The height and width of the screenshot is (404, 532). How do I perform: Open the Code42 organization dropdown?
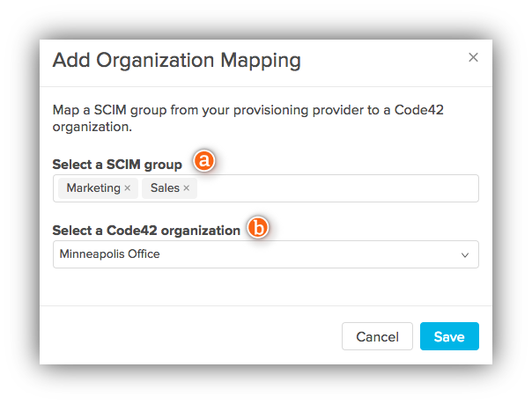[x=266, y=254]
